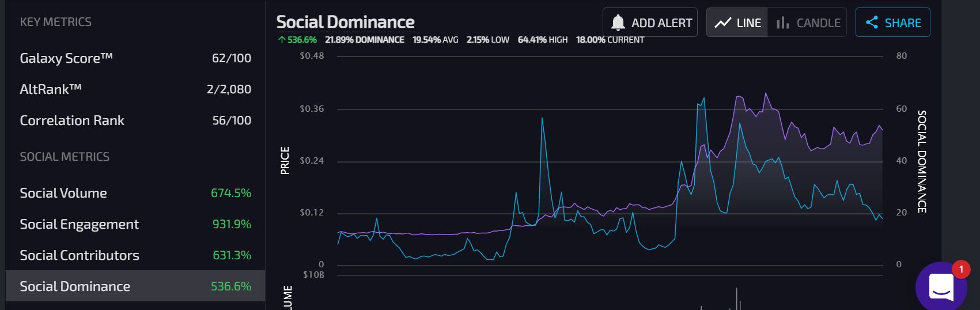Click the 21.89% DOMINANCE stat
This screenshot has height=310, width=980.
[x=364, y=40]
